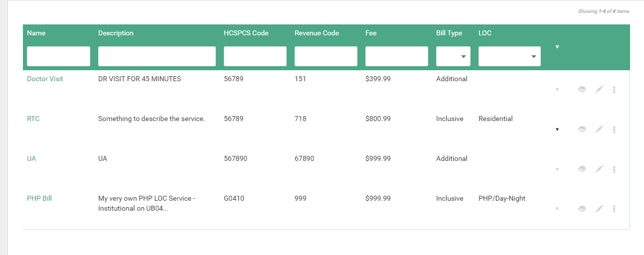
Task: Focus the Description filter input field
Action: click(x=157, y=56)
